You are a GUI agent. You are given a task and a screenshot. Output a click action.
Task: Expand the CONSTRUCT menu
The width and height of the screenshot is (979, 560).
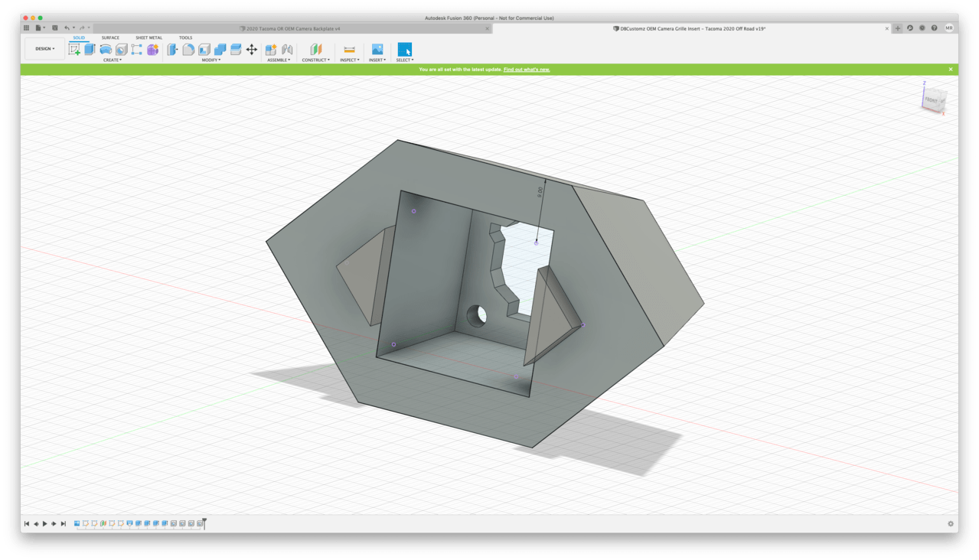(x=316, y=60)
